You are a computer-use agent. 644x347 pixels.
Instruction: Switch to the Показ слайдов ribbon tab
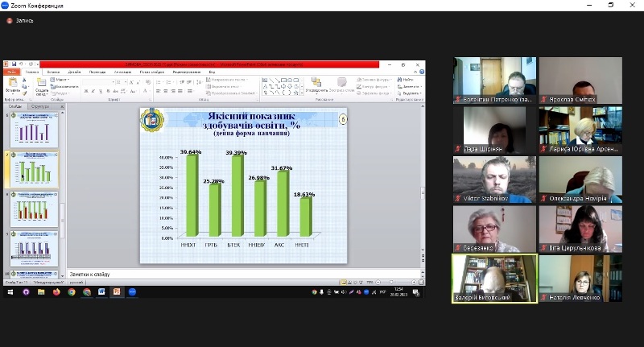coord(152,72)
